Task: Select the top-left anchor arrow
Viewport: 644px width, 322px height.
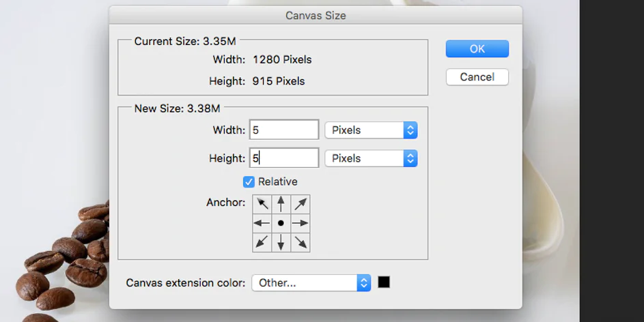Action: (262, 204)
